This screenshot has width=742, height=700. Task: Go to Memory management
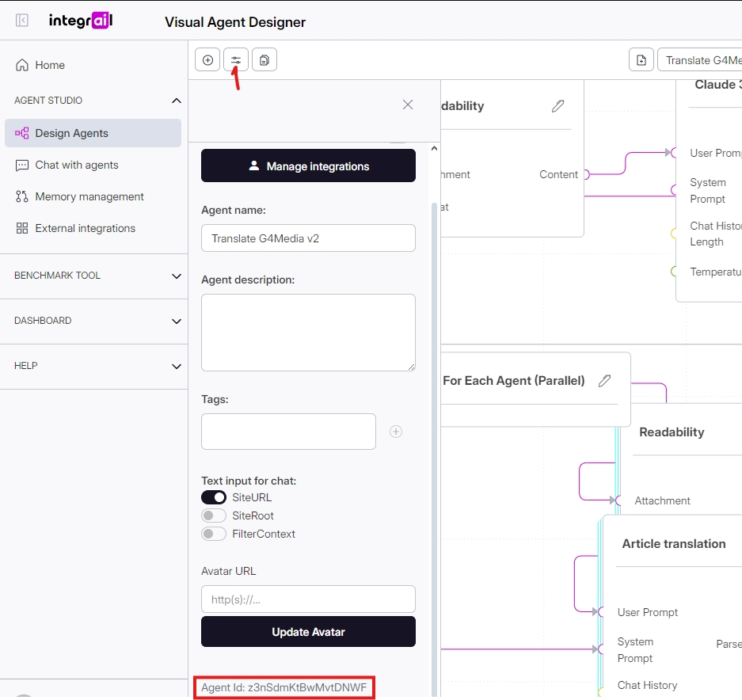(x=89, y=196)
